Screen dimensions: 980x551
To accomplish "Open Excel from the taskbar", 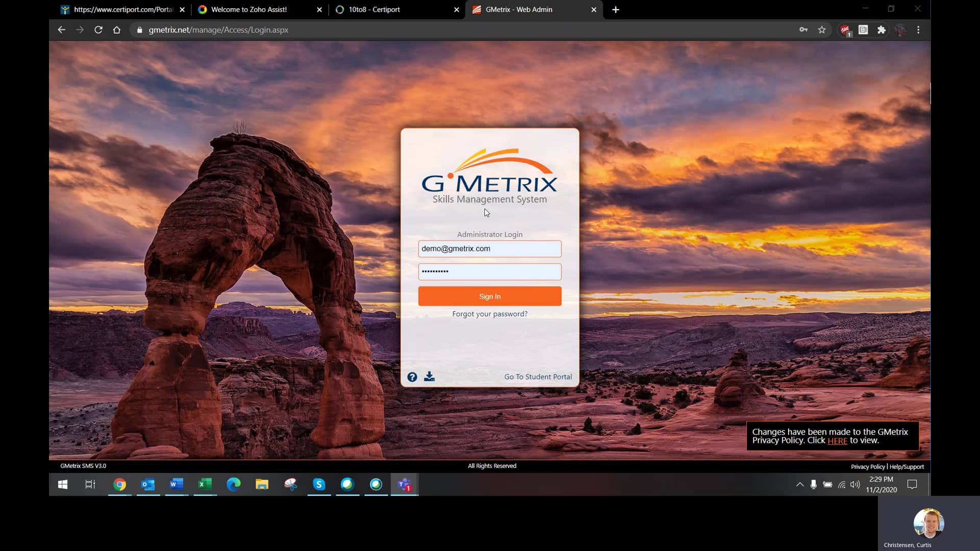I will point(205,485).
